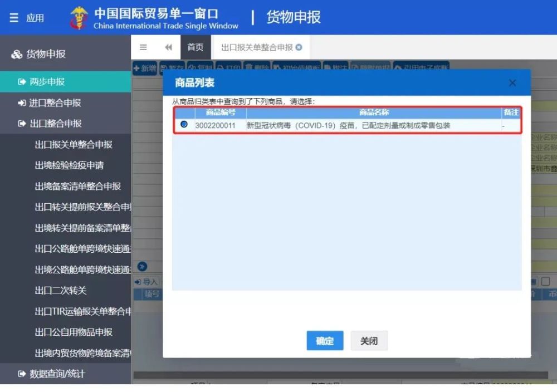
Task: Close the 商品列表 dialog with X
Action: [512, 83]
